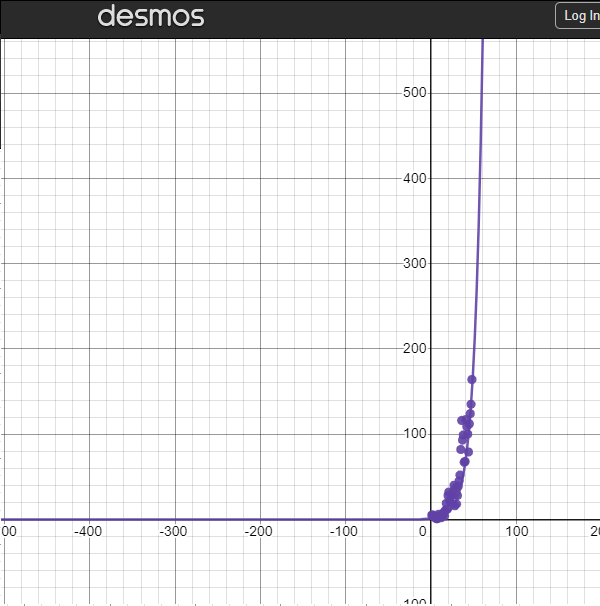Select the topmost data point near 160

[472, 379]
